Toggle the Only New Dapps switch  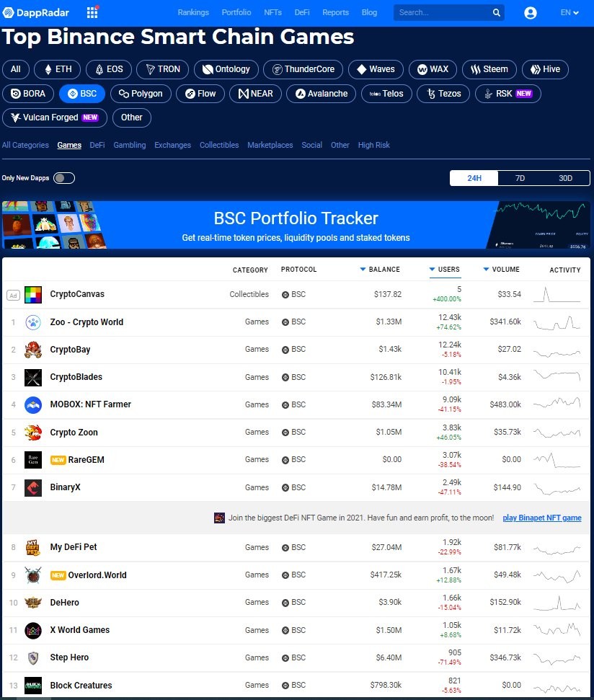[x=64, y=178]
